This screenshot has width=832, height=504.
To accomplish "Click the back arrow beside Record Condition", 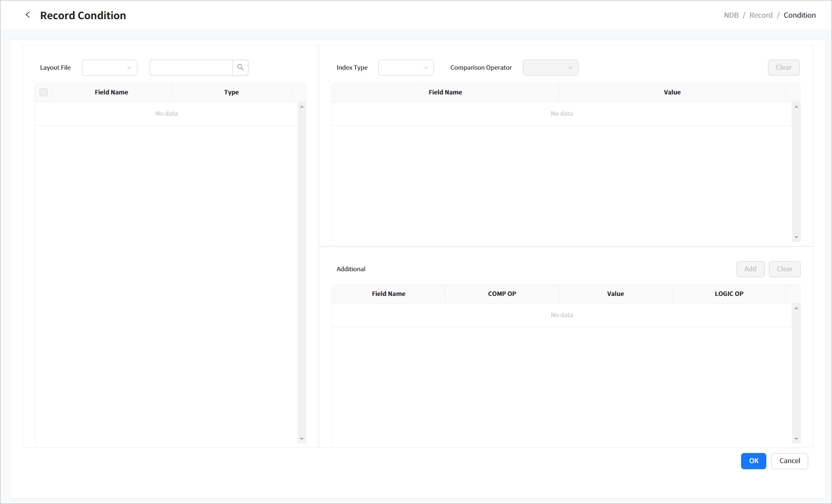I will [28, 15].
